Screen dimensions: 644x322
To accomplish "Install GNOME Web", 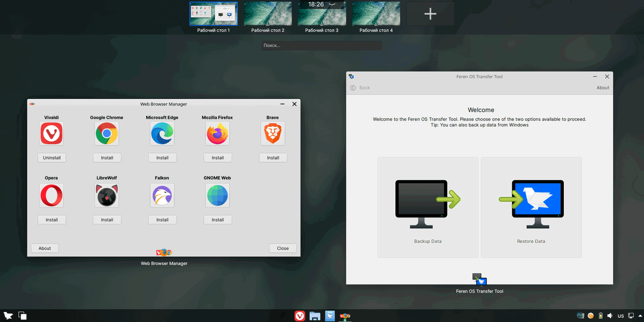I will pyautogui.click(x=218, y=220).
